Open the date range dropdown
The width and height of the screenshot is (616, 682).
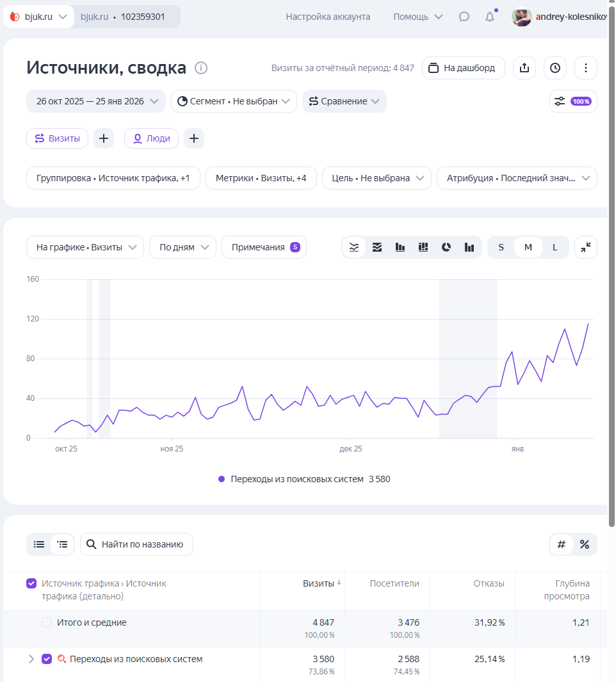pyautogui.click(x=96, y=101)
